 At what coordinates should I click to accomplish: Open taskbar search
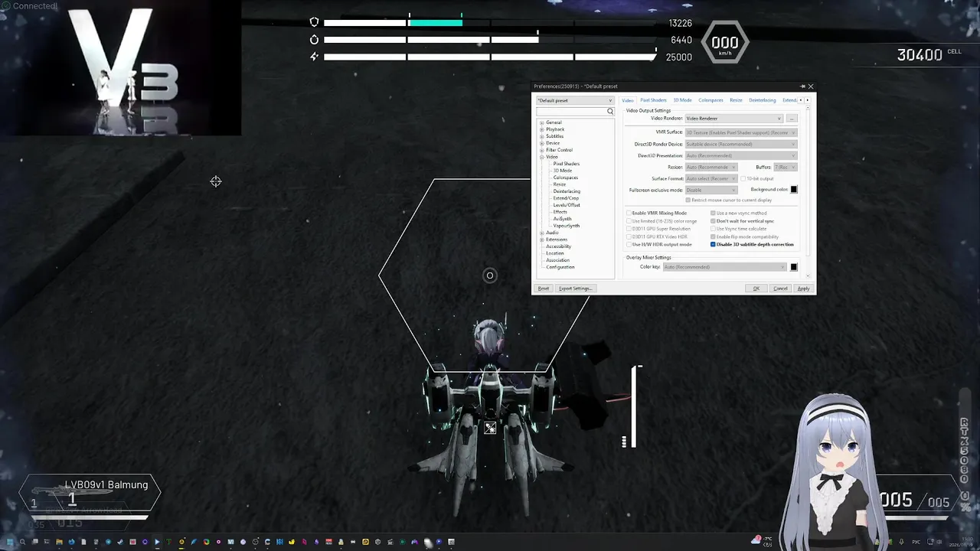click(x=22, y=542)
